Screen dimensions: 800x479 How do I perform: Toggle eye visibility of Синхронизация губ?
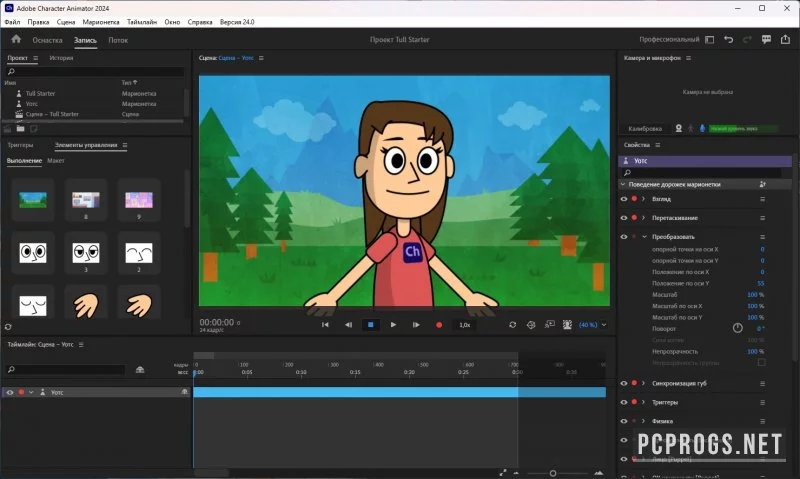tap(623, 383)
